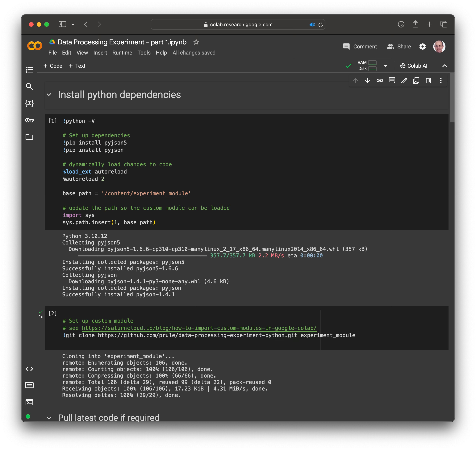Open the Tools menu
The image size is (476, 450).
[x=144, y=53]
